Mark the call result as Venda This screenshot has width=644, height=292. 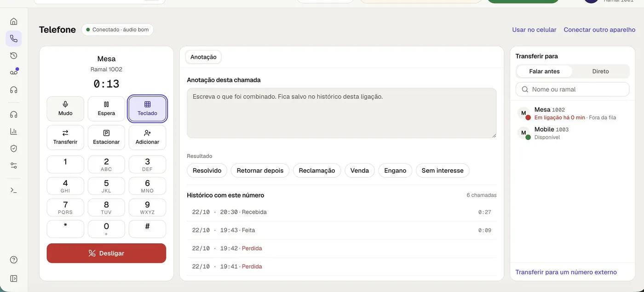(360, 171)
